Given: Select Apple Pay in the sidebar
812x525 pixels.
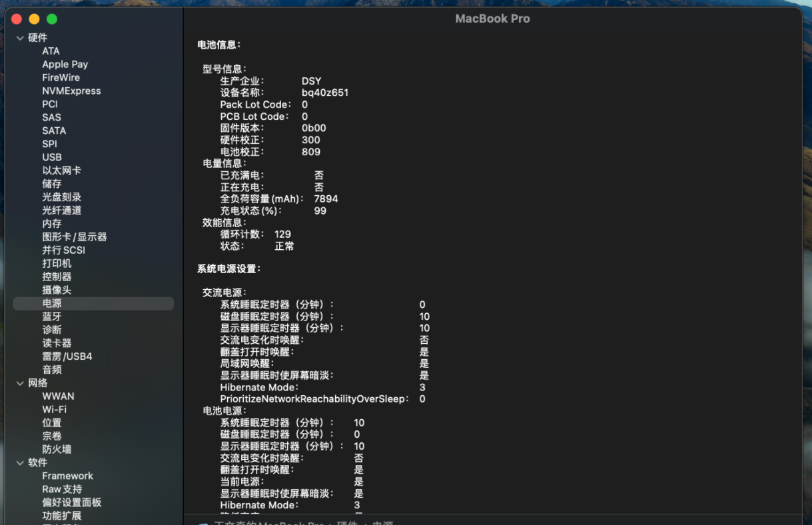Looking at the screenshot, I should point(65,64).
